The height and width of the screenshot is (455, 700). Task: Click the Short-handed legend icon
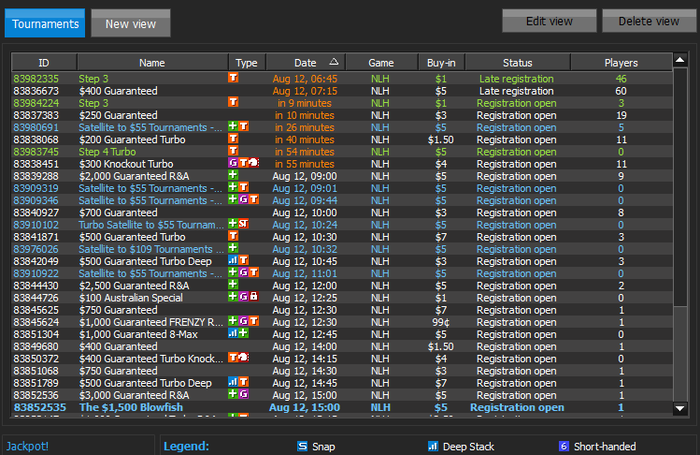point(564,446)
